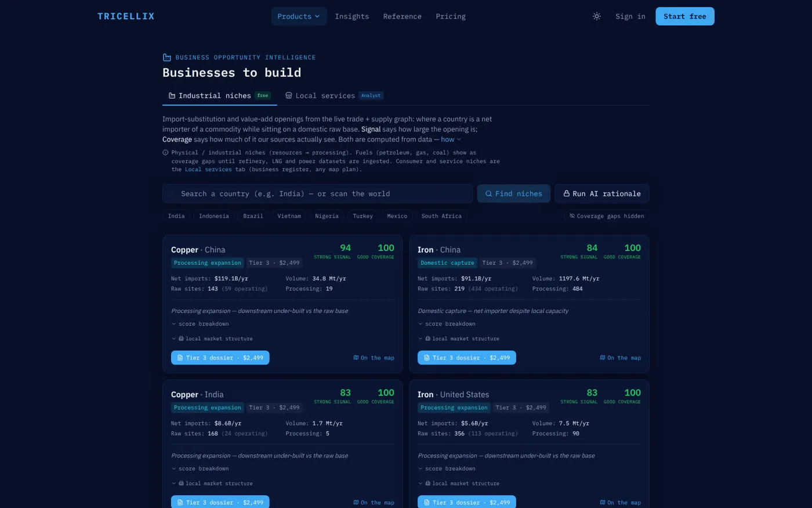
Task: Click Tier 3 · $2,499 badge on Copper India
Action: click(274, 408)
